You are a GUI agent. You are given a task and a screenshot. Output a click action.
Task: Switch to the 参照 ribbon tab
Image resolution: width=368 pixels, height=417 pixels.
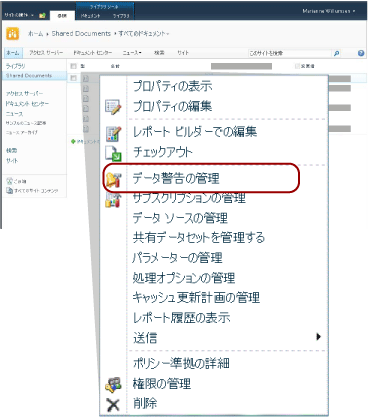[x=62, y=15]
